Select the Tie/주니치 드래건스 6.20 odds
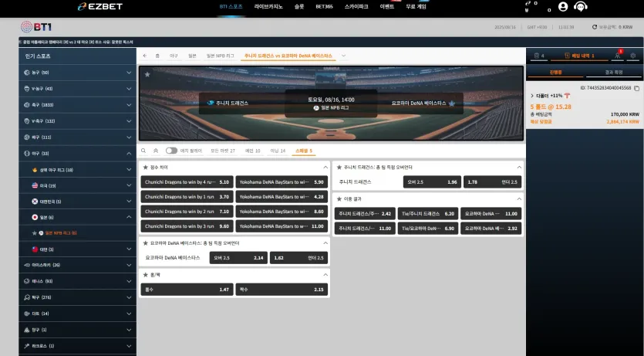 (427, 214)
